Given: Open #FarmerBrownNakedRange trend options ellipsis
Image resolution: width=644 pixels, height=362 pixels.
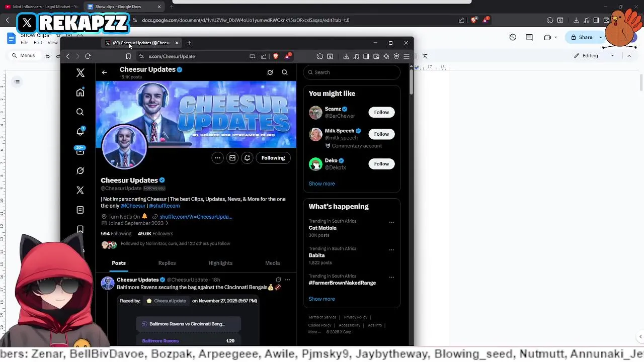Looking at the screenshot, I should (x=391, y=277).
